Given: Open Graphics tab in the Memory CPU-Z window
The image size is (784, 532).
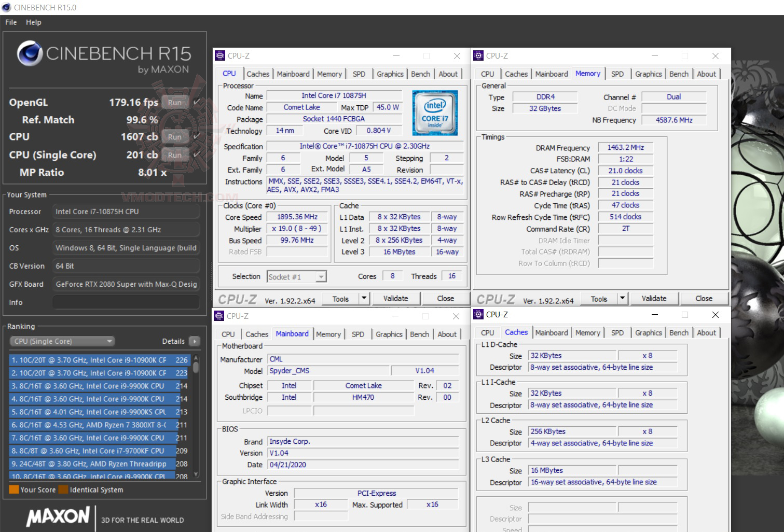Looking at the screenshot, I should pos(649,74).
